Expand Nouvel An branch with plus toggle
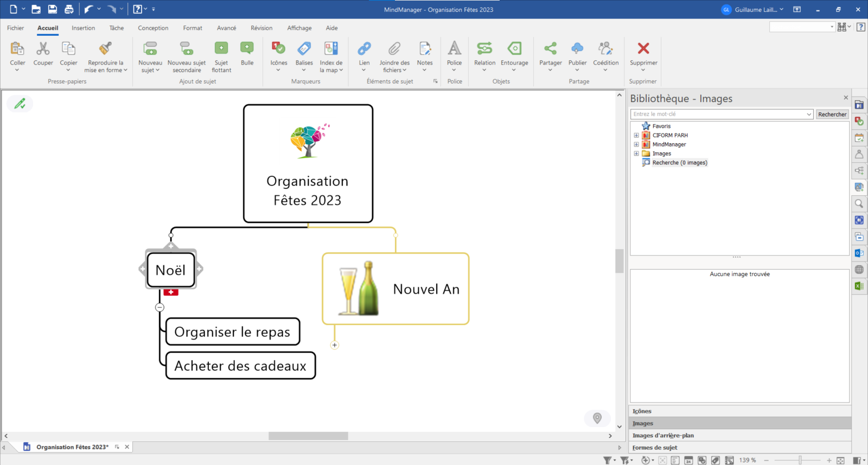Viewport: 868px width, 465px height. pyautogui.click(x=335, y=345)
